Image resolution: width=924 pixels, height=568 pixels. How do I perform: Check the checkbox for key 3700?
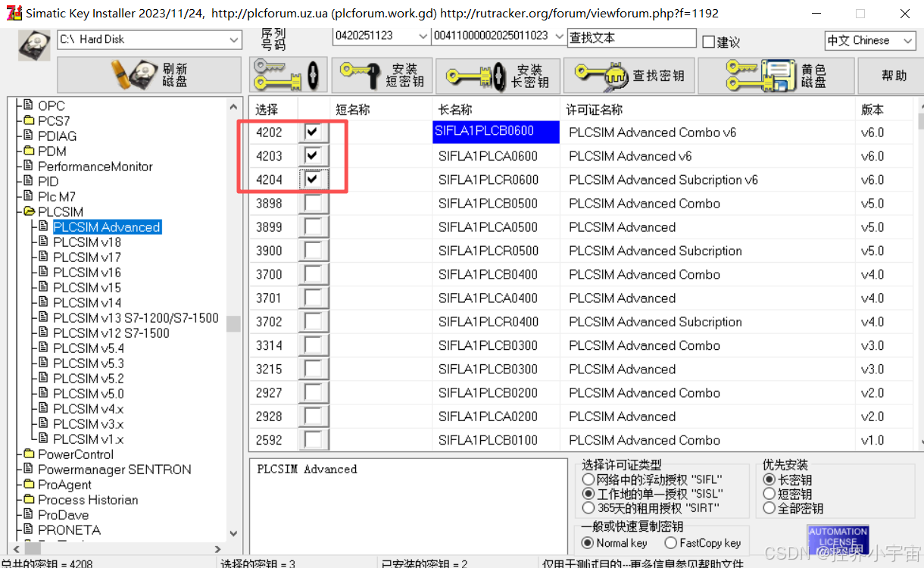coord(312,274)
